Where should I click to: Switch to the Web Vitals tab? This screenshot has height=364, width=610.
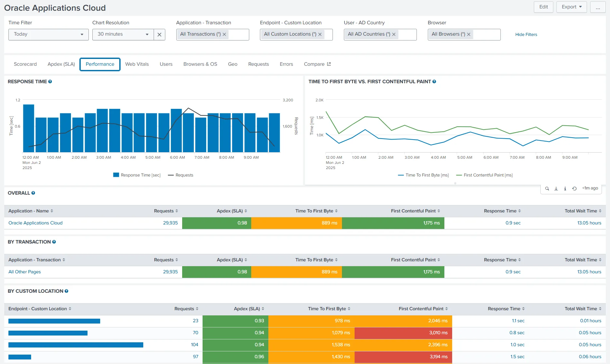pyautogui.click(x=137, y=64)
